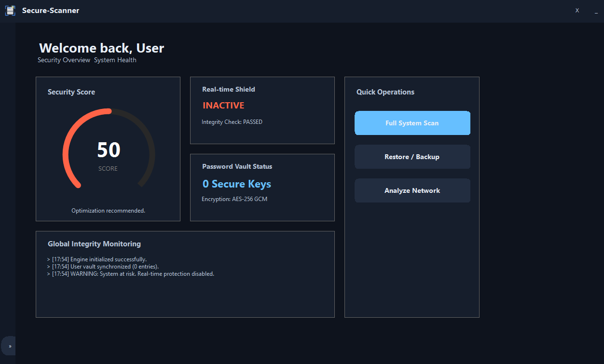This screenshot has width=604, height=364.
Task: Open Restore / Backup
Action: 412,157
